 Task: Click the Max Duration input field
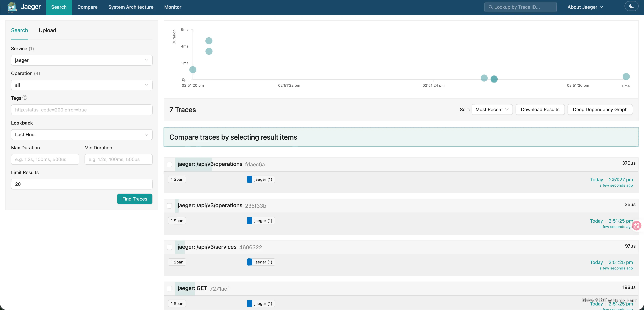[45, 159]
